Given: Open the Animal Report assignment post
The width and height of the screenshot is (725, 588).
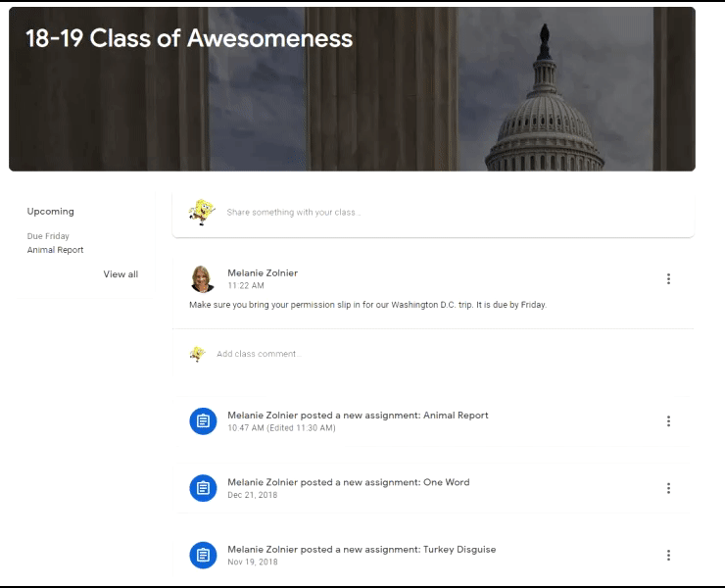Looking at the screenshot, I should pyautogui.click(x=433, y=421).
